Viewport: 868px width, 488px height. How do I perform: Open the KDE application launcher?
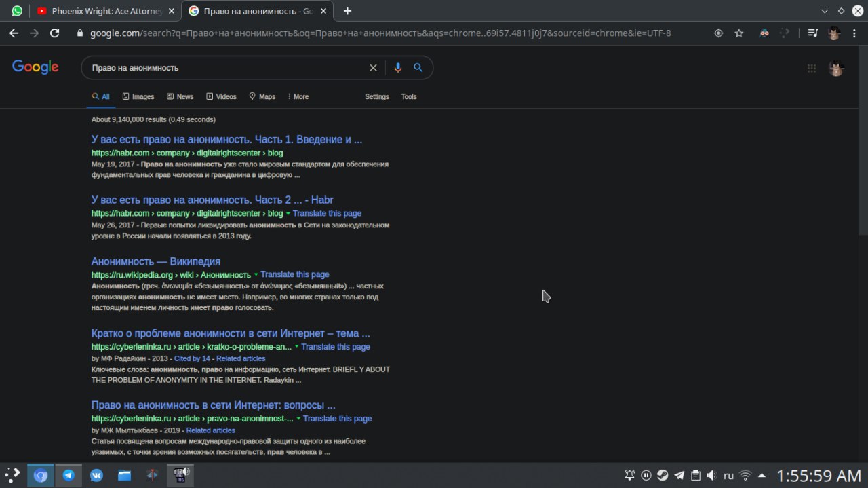pos(12,475)
